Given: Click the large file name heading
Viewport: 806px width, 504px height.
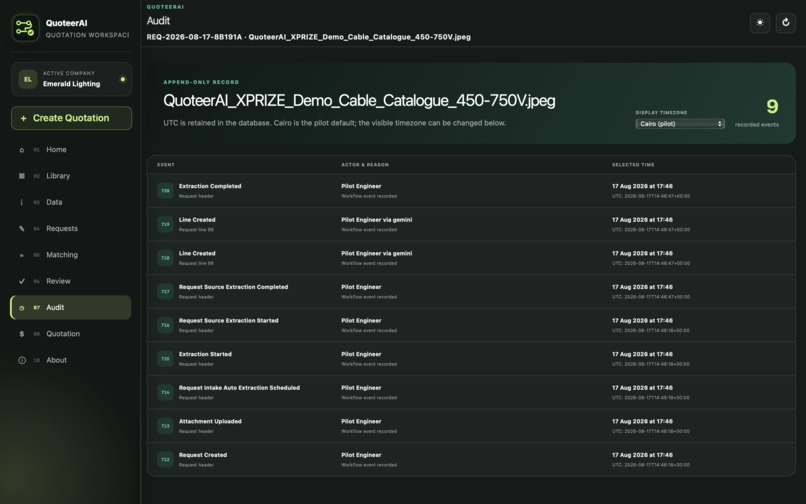Looking at the screenshot, I should pos(359,101).
